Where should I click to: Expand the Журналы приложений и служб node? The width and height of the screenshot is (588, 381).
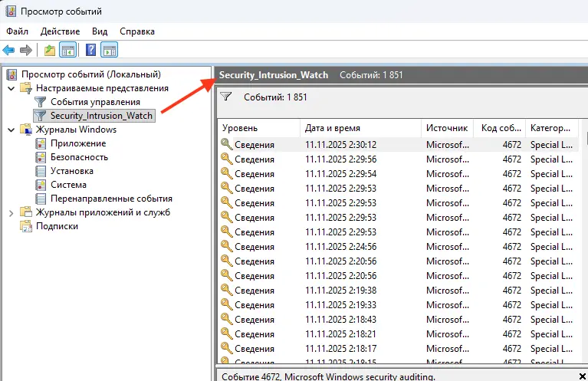pyautogui.click(x=11, y=212)
